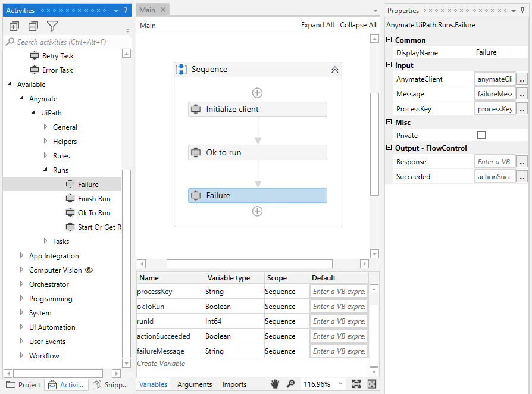Viewport: 532px width, 394px height.
Task: Click Create Variable row
Action: coord(252,364)
